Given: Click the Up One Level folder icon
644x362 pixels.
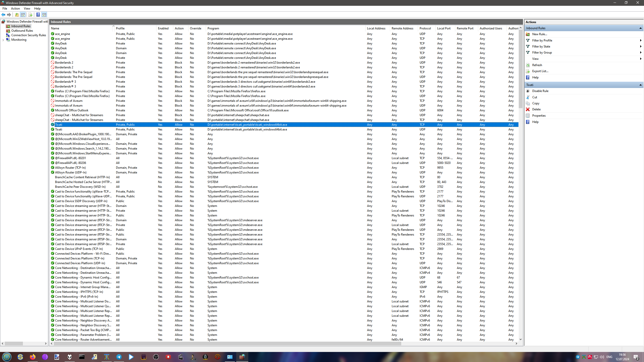Looking at the screenshot, I should (17, 15).
